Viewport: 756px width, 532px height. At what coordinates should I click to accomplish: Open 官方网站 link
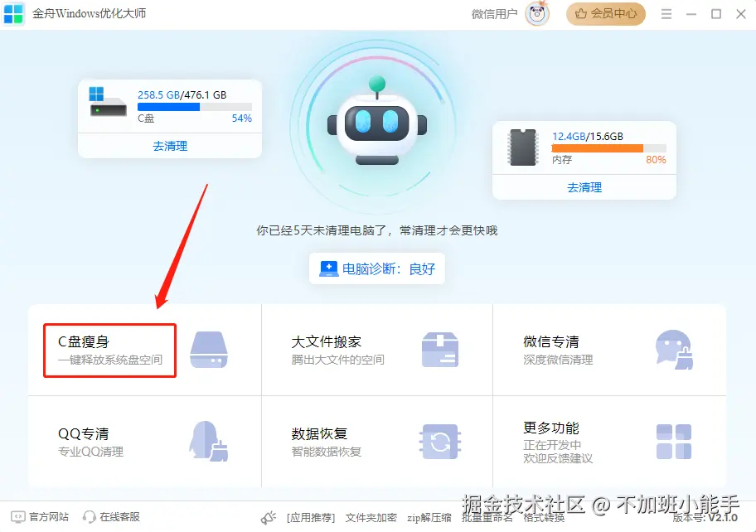tap(49, 517)
